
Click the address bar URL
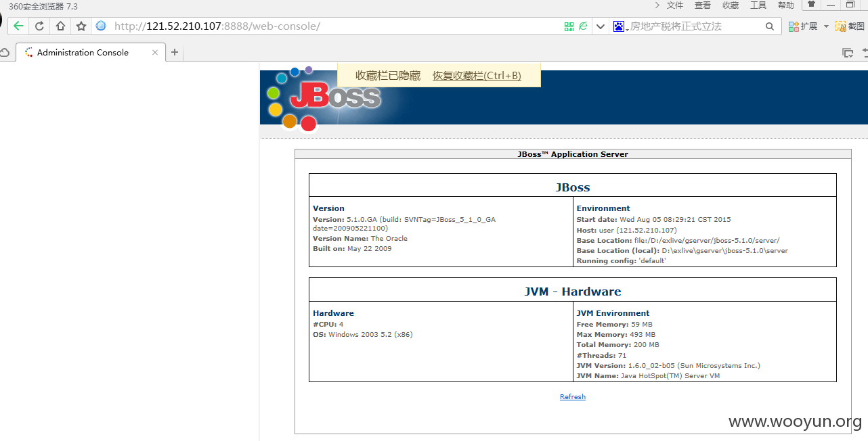click(x=217, y=26)
